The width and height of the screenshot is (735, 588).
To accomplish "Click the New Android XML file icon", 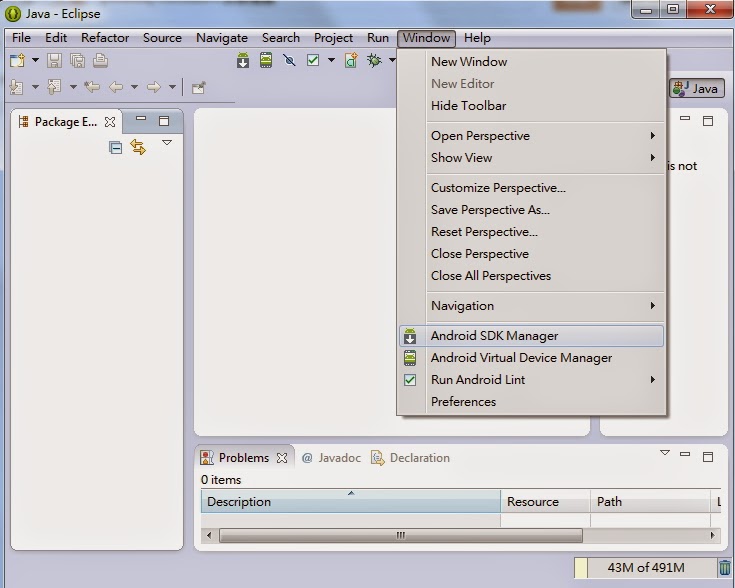I will coord(351,60).
